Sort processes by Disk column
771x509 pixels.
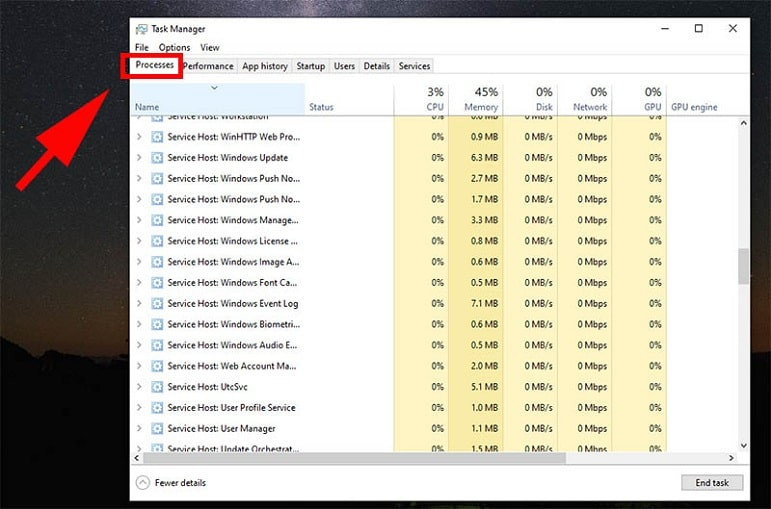(530, 100)
